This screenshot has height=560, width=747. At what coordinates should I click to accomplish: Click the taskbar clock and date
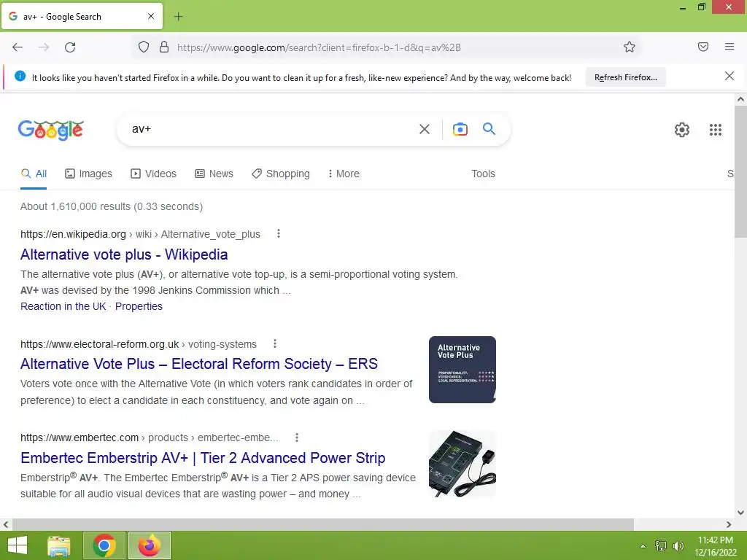click(x=715, y=546)
